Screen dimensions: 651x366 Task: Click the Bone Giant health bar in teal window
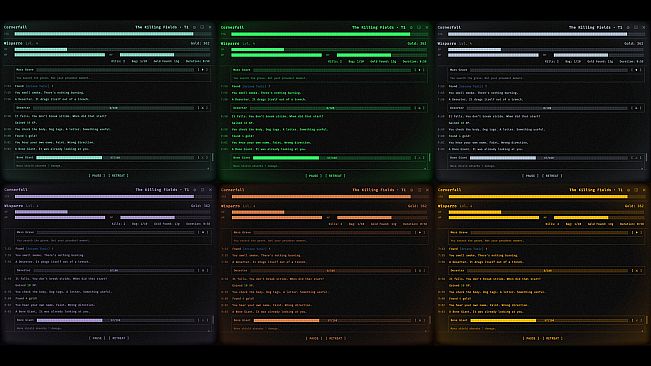(115, 158)
